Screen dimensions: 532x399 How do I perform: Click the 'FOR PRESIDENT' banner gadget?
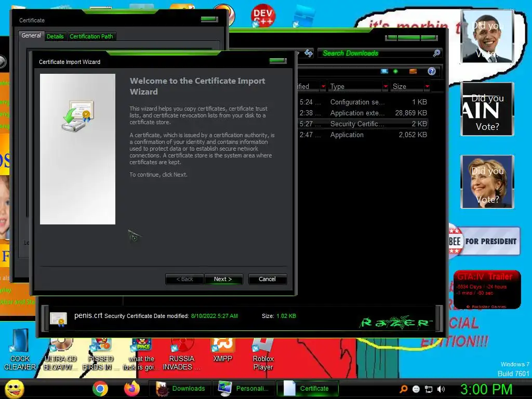pos(484,241)
